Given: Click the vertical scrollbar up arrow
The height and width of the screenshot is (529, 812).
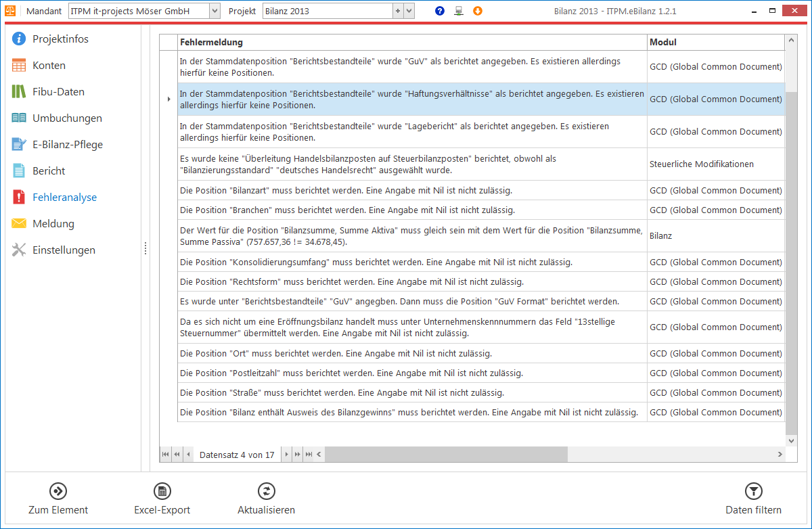Looking at the screenshot, I should (792, 40).
